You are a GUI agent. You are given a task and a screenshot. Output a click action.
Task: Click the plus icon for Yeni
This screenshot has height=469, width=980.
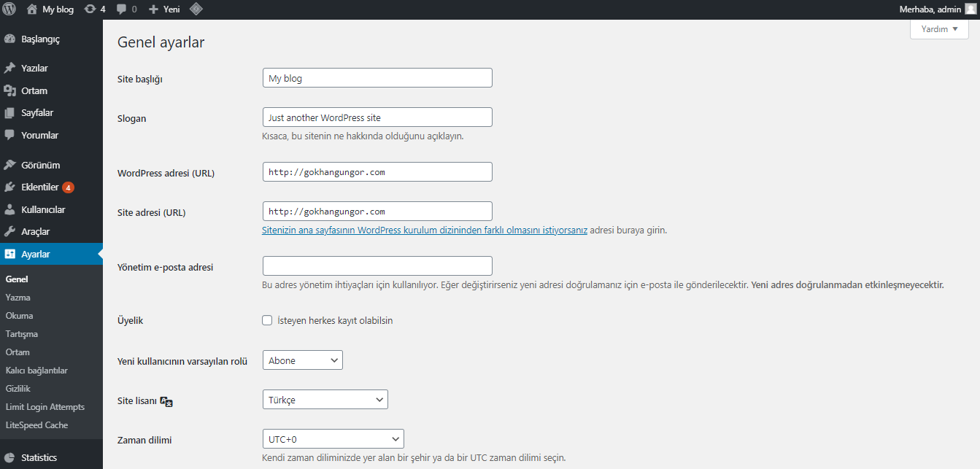153,9
